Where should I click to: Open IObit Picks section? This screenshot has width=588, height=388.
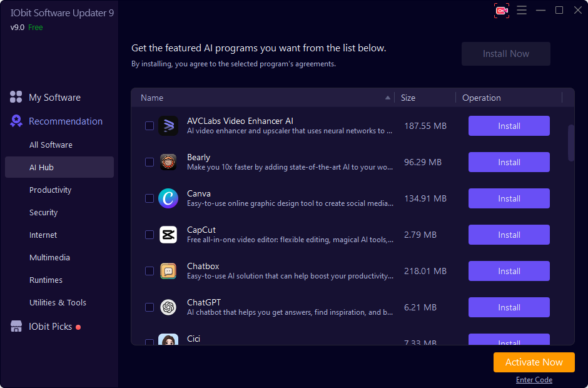50,327
